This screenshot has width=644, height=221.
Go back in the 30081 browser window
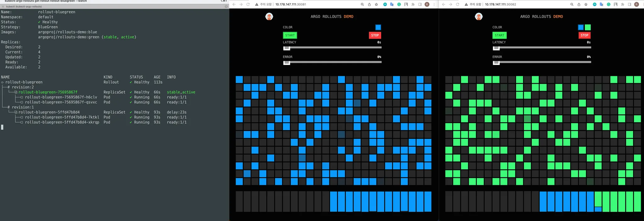click(234, 4)
